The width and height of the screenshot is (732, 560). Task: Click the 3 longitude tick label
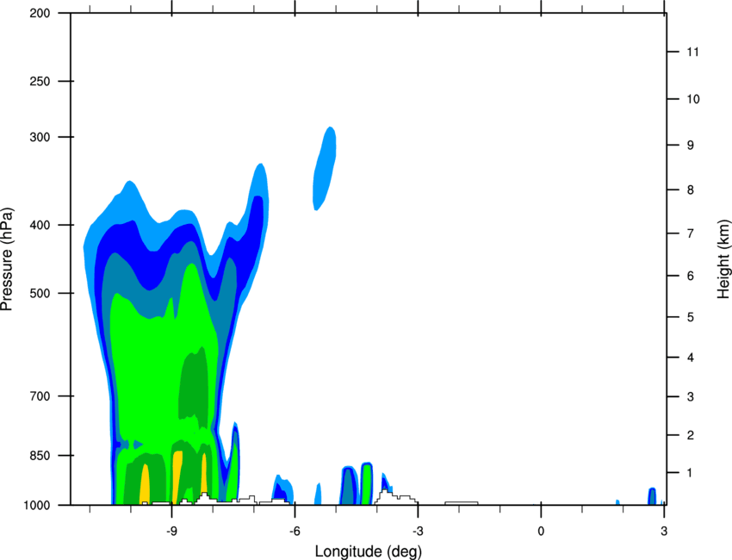tap(664, 532)
